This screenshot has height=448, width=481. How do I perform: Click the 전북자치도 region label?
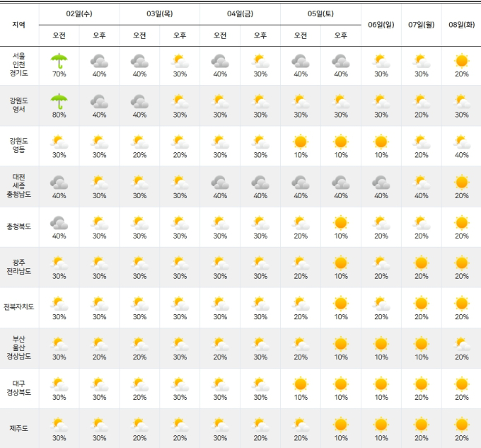[x=18, y=307]
